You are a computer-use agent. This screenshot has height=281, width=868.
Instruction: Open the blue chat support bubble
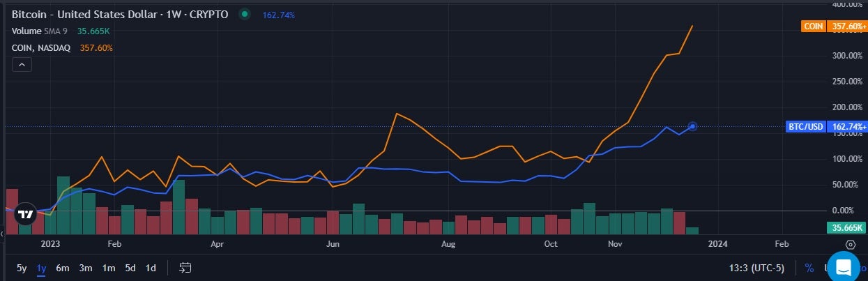[x=844, y=267]
